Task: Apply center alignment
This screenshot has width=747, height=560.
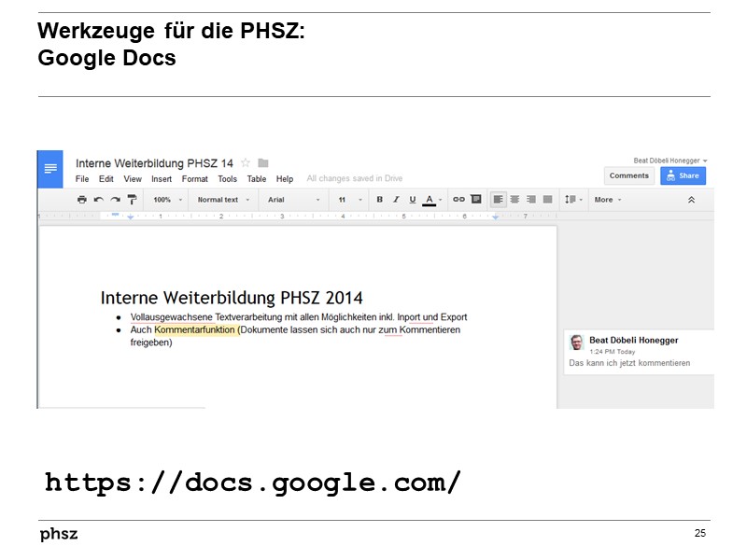Action: click(x=514, y=199)
